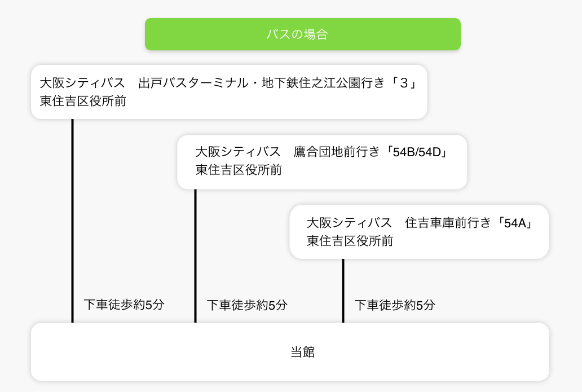Screen dimensions: 582x392
Task: Click 下車徒歩約5分 label for the 54A route
Action: click(395, 305)
